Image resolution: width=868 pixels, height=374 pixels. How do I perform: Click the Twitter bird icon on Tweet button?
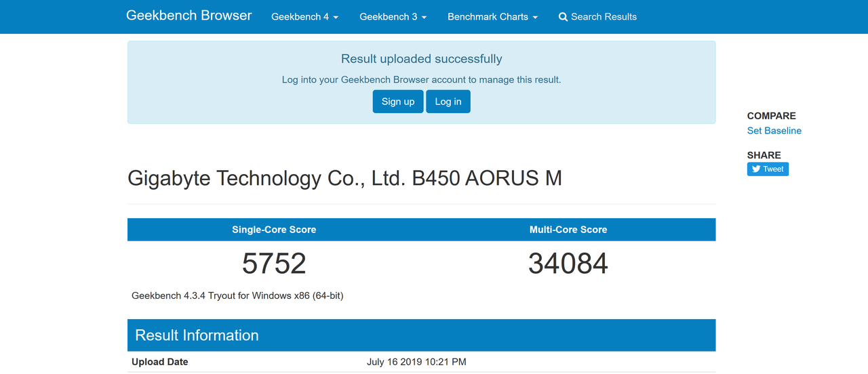[756, 169]
